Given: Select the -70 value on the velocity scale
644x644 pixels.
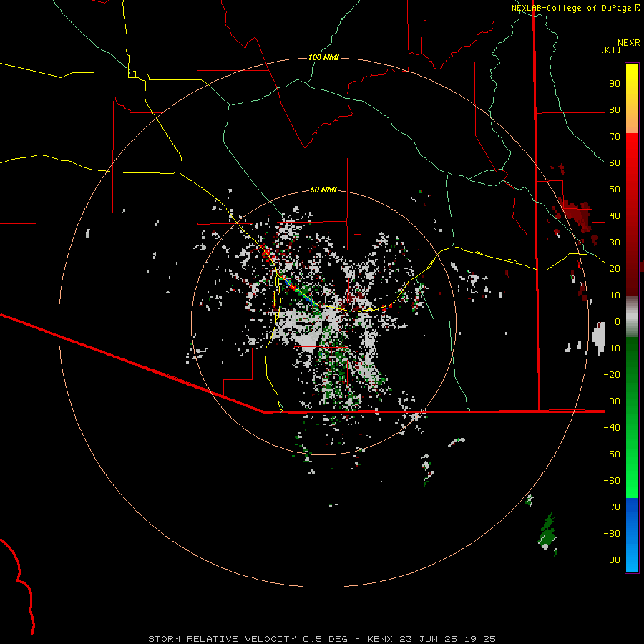Looking at the screenshot, I should (x=612, y=507).
